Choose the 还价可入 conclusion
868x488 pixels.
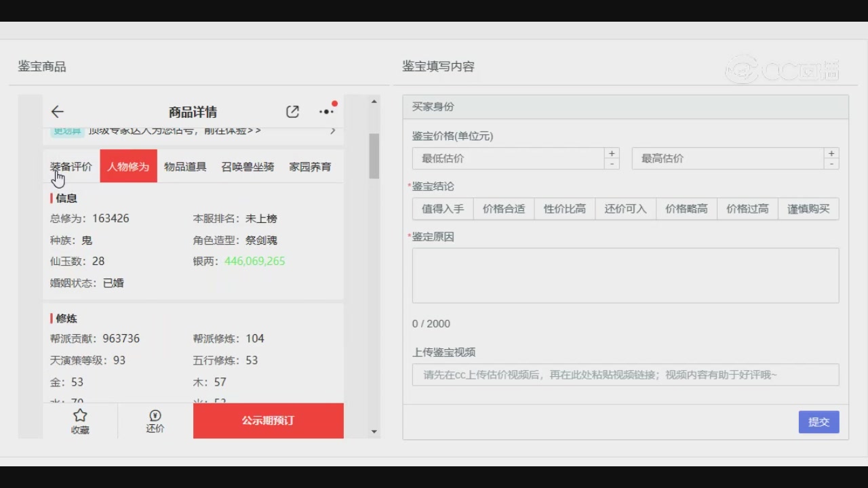(626, 209)
